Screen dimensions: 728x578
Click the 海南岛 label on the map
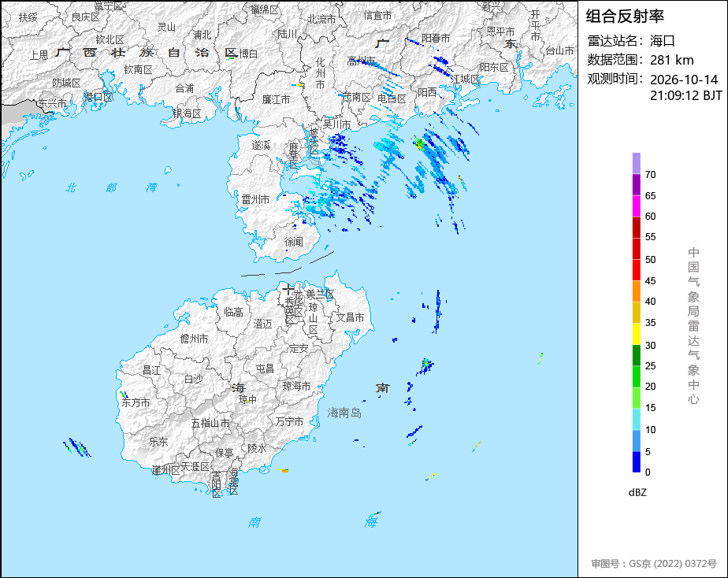pyautogui.click(x=344, y=413)
